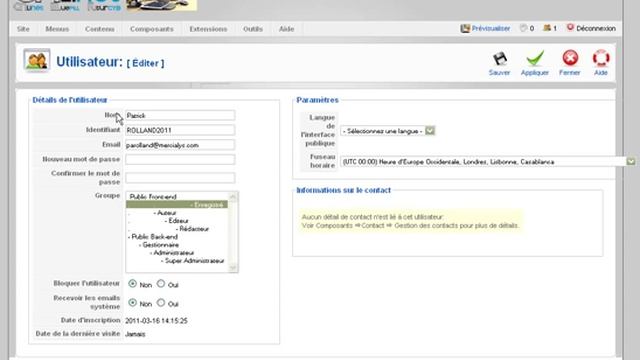Screen dimensions: 640x360
Task: Click the Email input field
Action: pos(180,145)
